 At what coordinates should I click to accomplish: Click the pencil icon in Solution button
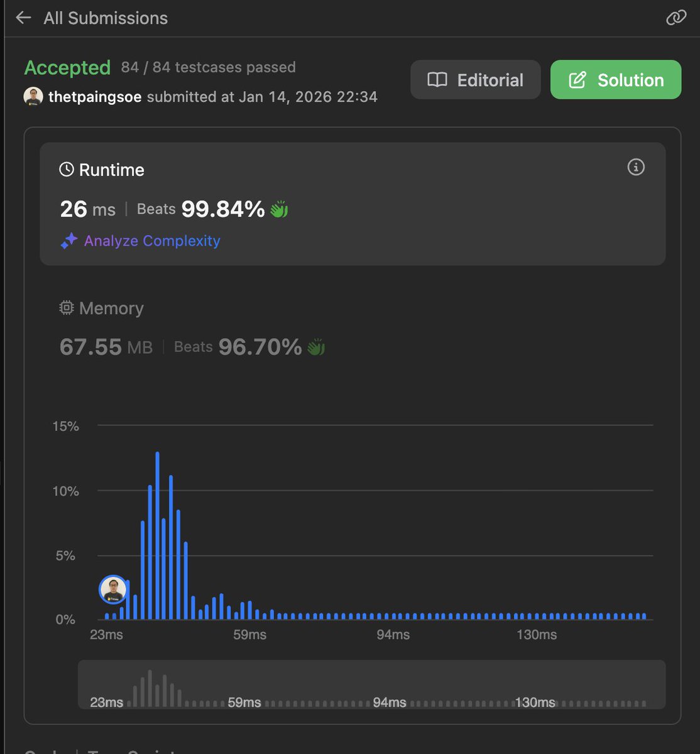[x=577, y=80]
